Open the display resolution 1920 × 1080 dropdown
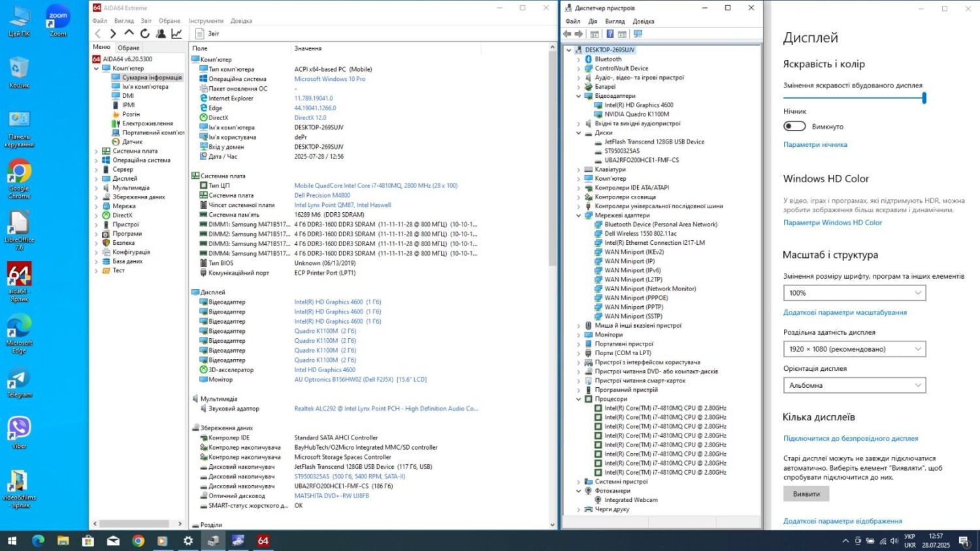The image size is (980, 551). point(854,349)
